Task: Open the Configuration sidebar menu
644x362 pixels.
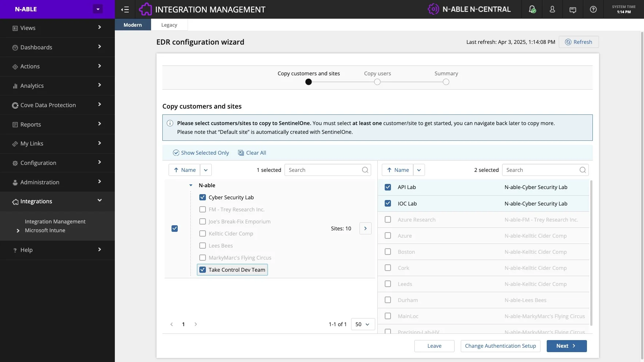Action: (57, 163)
